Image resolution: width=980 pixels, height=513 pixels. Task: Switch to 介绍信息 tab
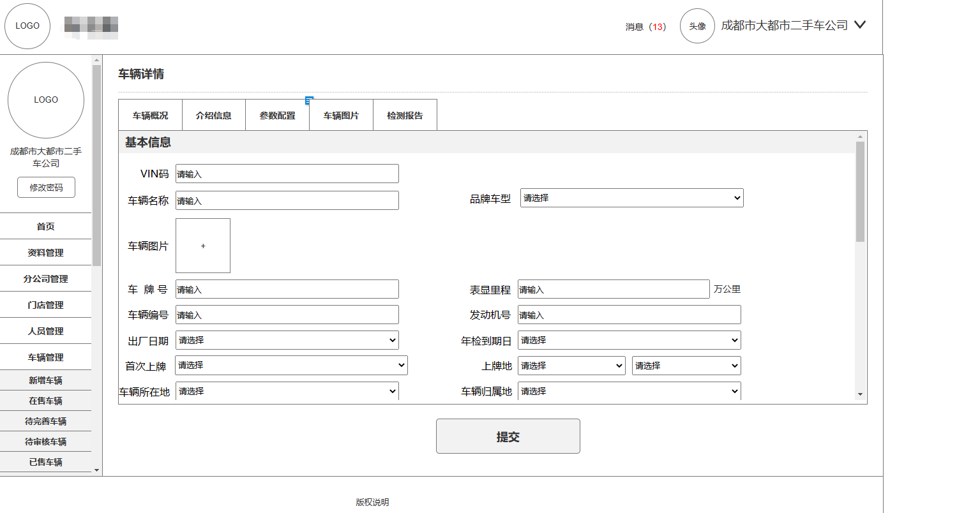click(x=214, y=115)
